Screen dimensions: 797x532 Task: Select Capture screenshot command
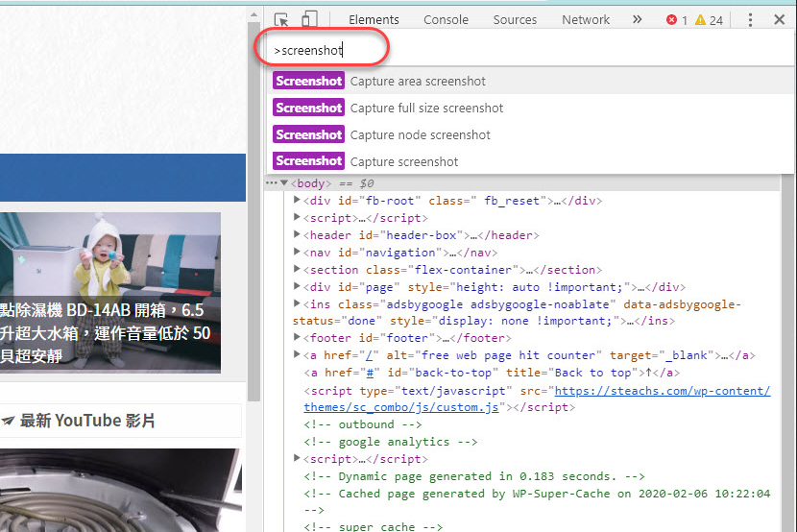530,161
